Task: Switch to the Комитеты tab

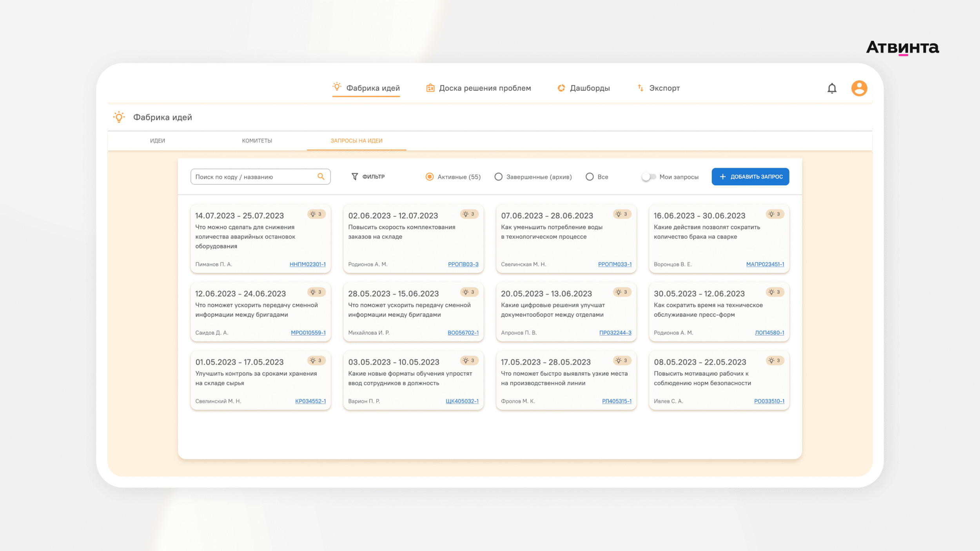Action: [257, 141]
